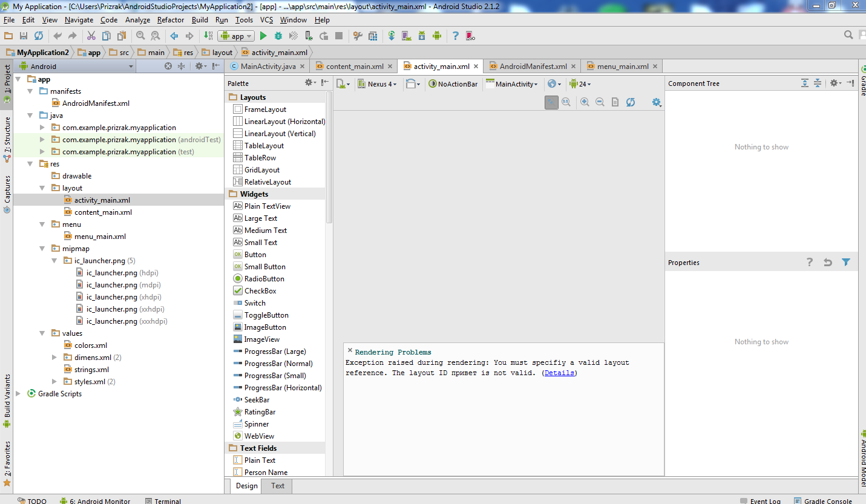Image resolution: width=866 pixels, height=504 pixels.
Task: Click the Cut scissors icon
Action: pyautogui.click(x=91, y=36)
